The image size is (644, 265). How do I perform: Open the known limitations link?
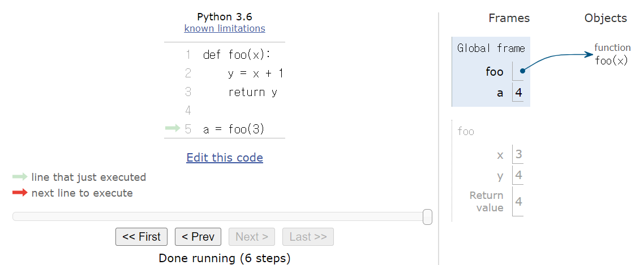click(x=225, y=28)
